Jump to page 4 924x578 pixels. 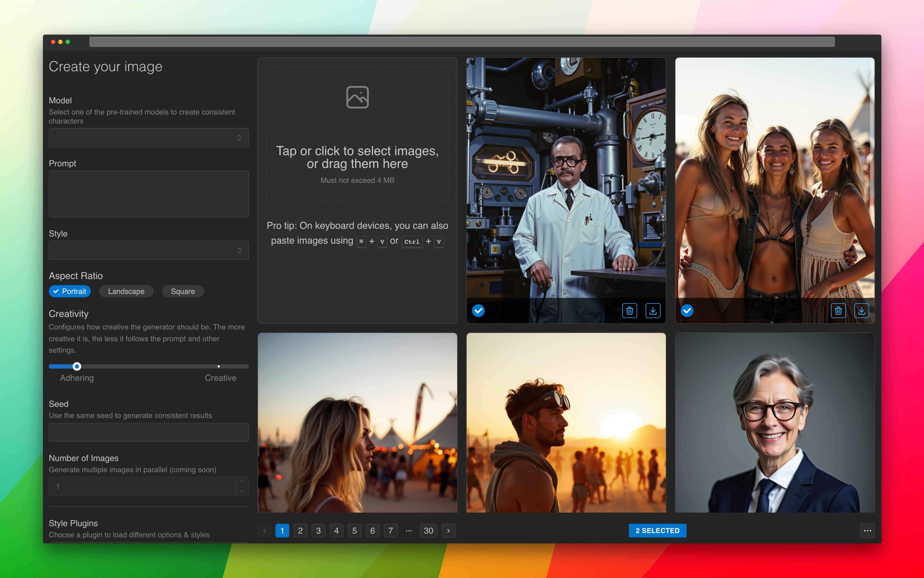[x=336, y=531]
